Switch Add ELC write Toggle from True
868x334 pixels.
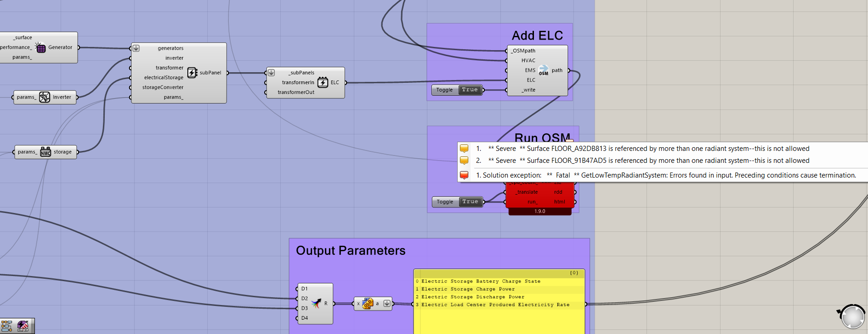coord(470,90)
